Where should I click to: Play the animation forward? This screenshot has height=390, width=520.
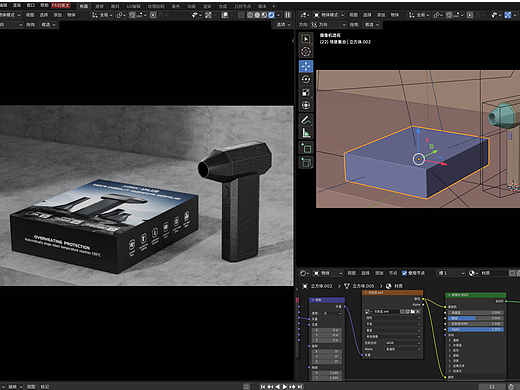[x=285, y=386]
